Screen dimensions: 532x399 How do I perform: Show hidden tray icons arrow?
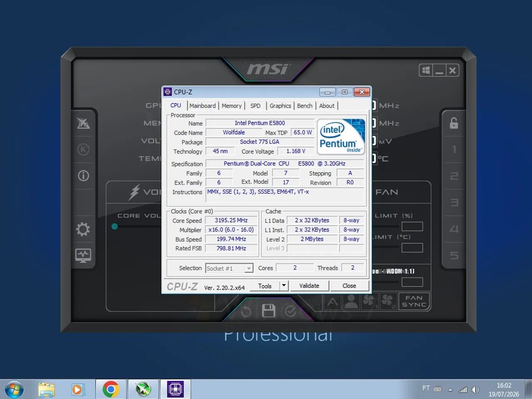[x=450, y=390]
